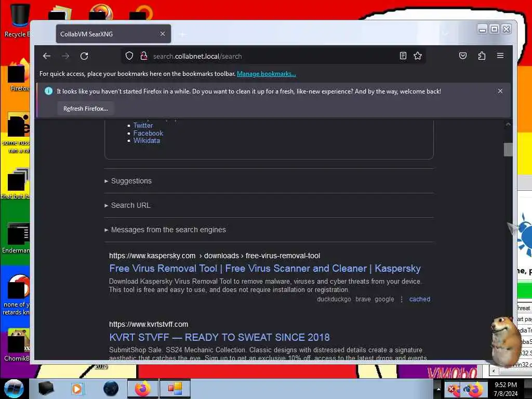Screen dimensions: 532x399
Task: Close the CollabVM SearXNG tab
Action: (163, 34)
